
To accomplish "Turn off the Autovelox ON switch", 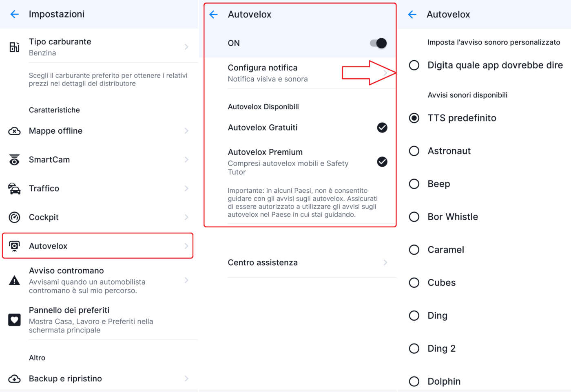I will (x=378, y=43).
